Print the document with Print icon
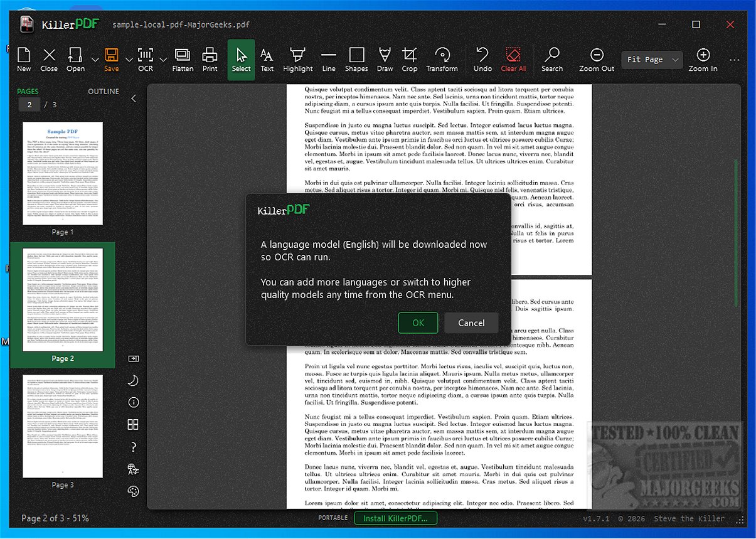The image size is (756, 539). tap(210, 60)
